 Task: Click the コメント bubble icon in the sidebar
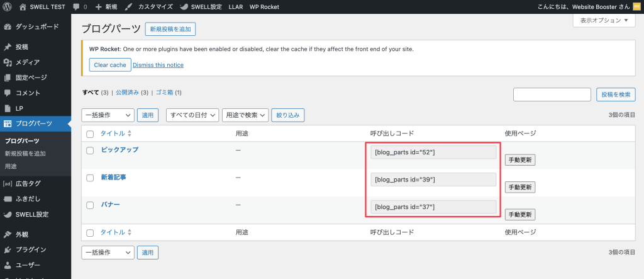pyautogui.click(x=8, y=93)
